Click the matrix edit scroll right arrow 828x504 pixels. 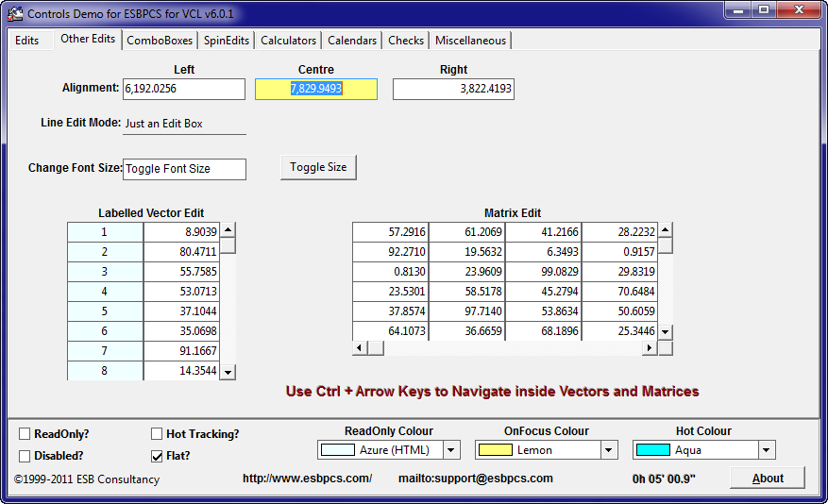coord(650,347)
